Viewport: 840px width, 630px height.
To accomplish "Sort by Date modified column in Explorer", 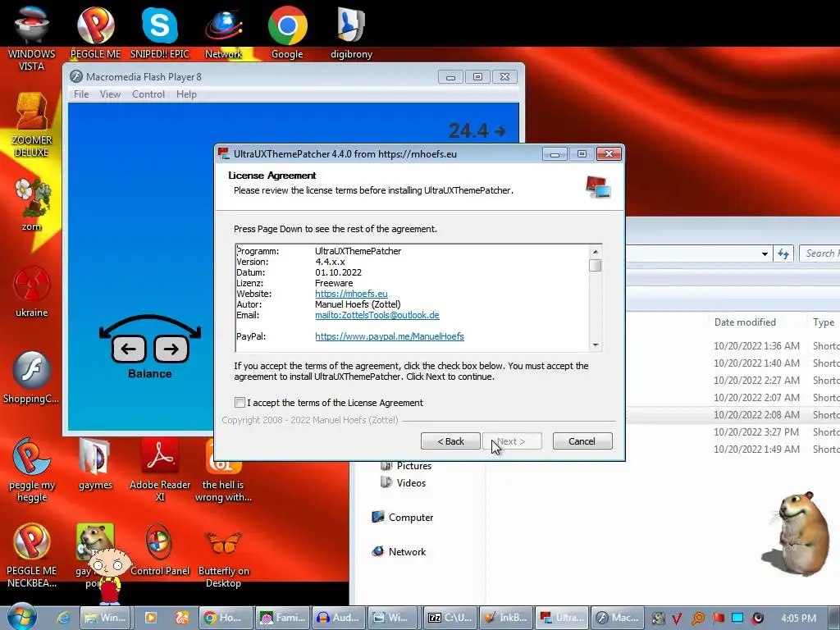I will 745,322.
